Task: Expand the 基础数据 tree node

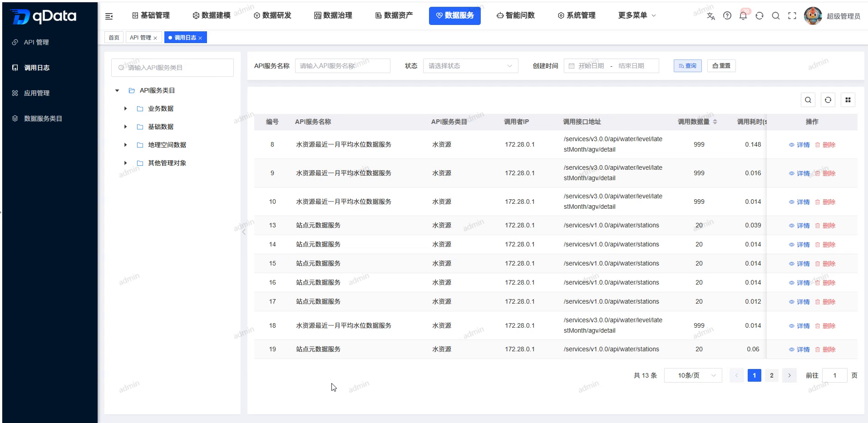Action: (x=125, y=127)
